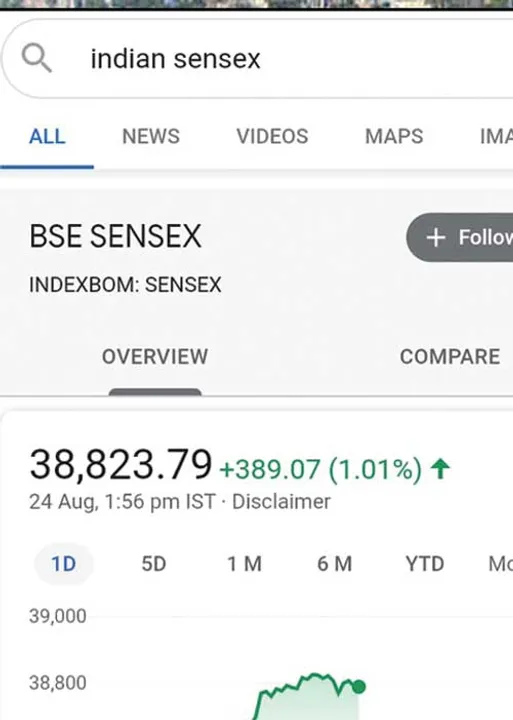Select the 6 M chart range
Image resolution: width=513 pixels, height=720 pixels.
[334, 564]
